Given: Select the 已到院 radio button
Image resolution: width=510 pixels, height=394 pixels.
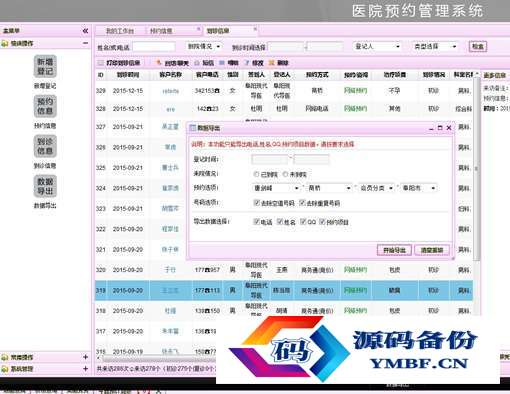Looking at the screenshot, I should [x=256, y=174].
